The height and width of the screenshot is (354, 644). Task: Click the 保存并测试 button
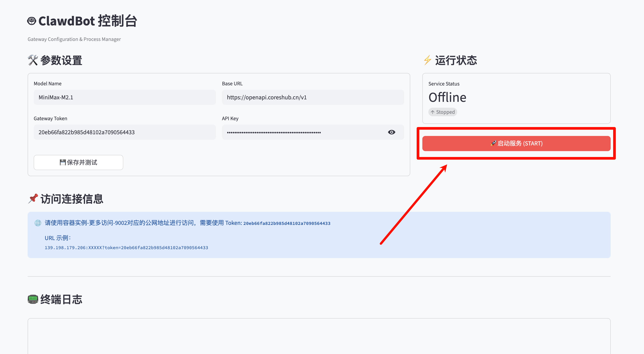(78, 162)
